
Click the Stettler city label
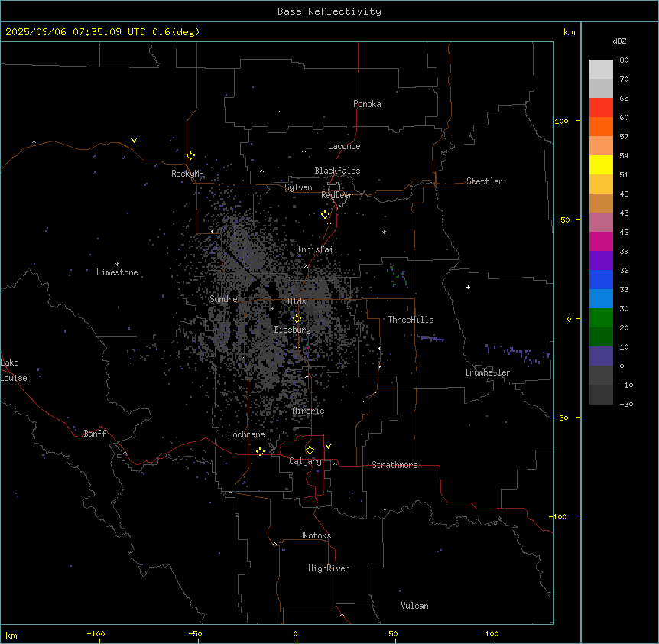[485, 181]
